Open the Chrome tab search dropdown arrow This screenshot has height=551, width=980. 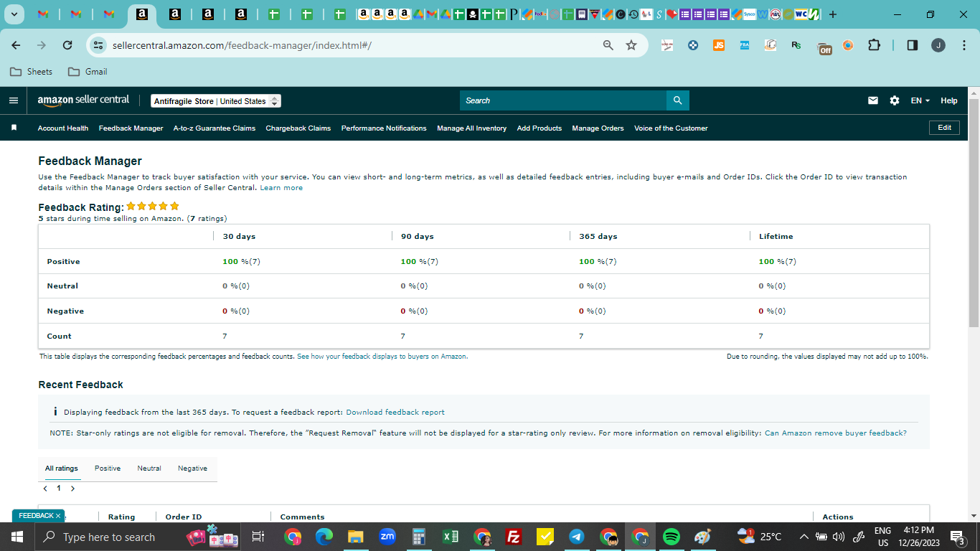click(14, 14)
